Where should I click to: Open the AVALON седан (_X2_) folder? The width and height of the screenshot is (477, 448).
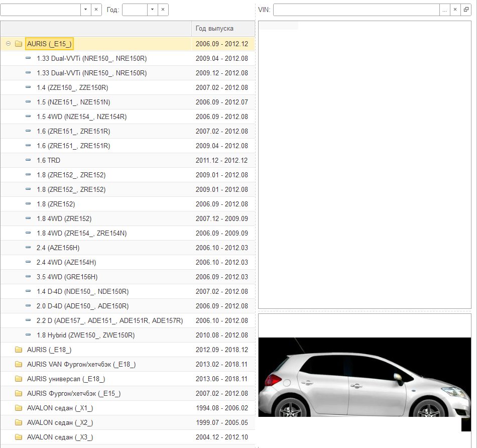(x=19, y=423)
